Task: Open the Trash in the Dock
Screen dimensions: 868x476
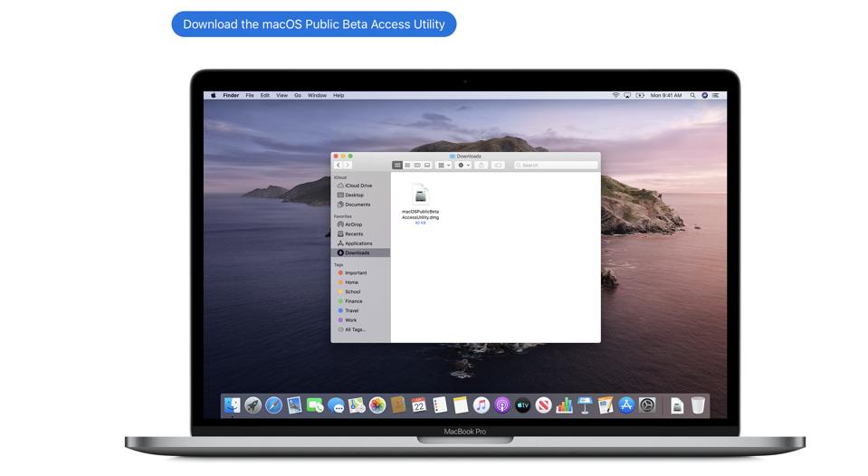Action: (x=698, y=405)
